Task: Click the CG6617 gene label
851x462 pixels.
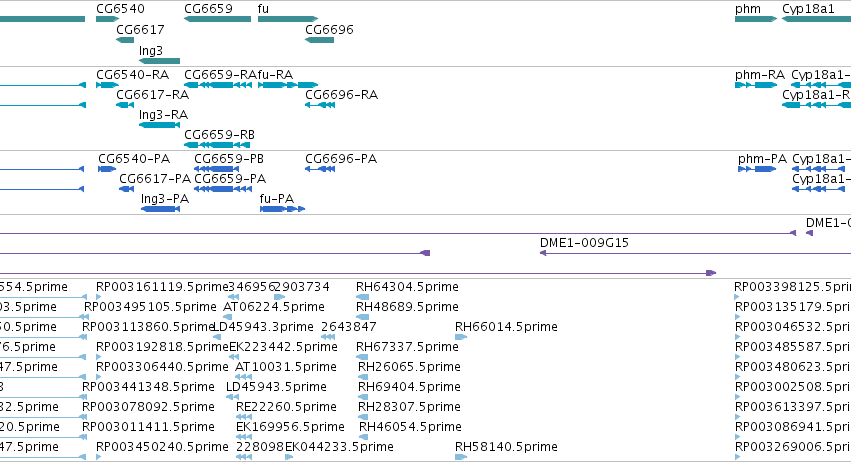Action: tap(140, 29)
